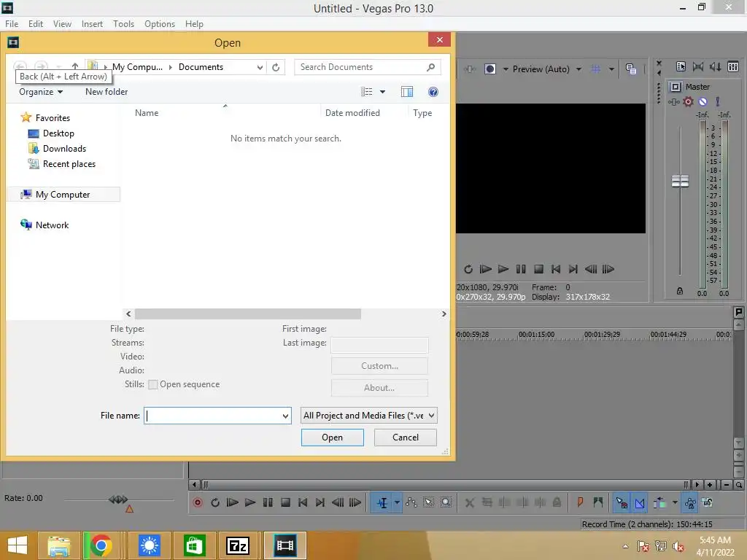This screenshot has width=747, height=560.
Task: Open the file type filter combo box
Action: tap(368, 415)
